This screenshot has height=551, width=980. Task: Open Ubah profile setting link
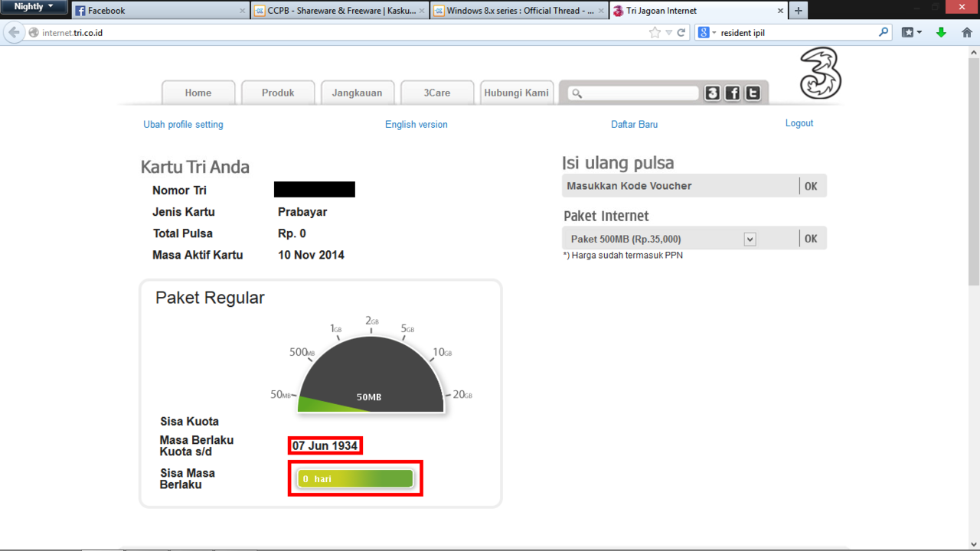pos(183,124)
